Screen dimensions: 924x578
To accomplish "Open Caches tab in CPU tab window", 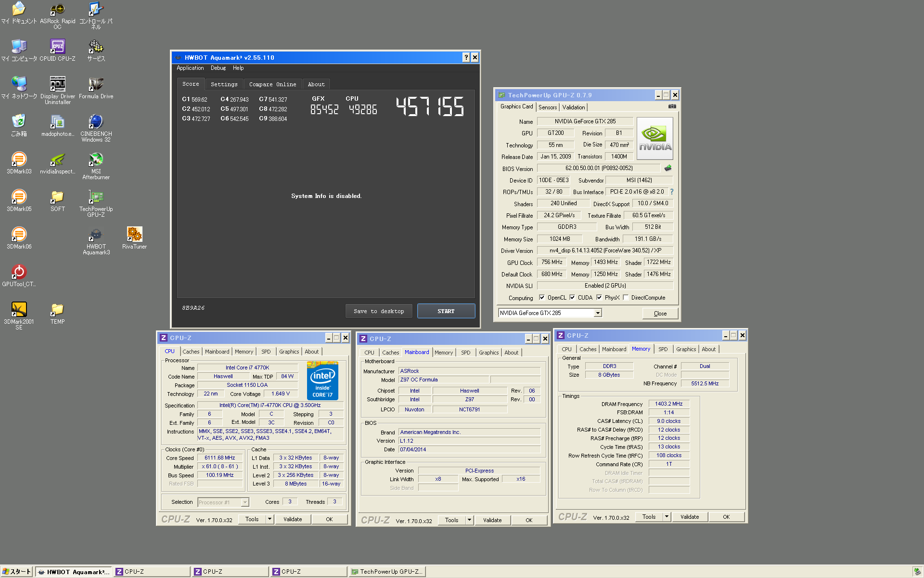I will coord(191,352).
